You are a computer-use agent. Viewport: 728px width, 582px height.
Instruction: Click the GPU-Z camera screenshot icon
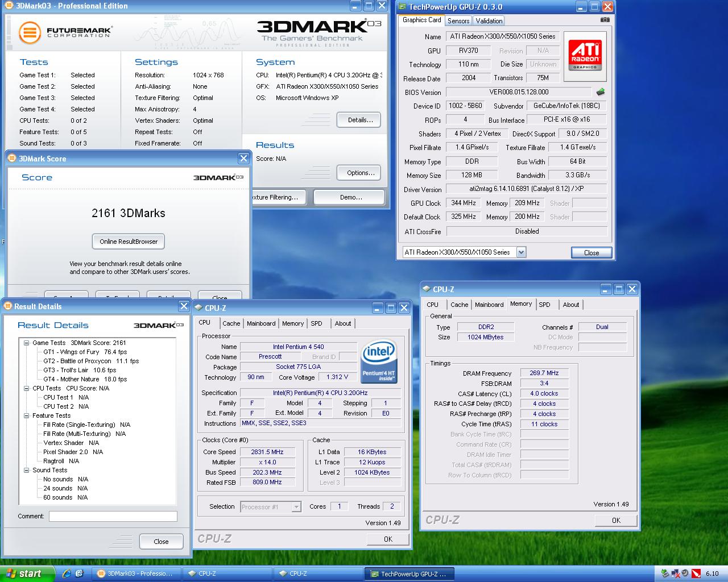(x=605, y=20)
